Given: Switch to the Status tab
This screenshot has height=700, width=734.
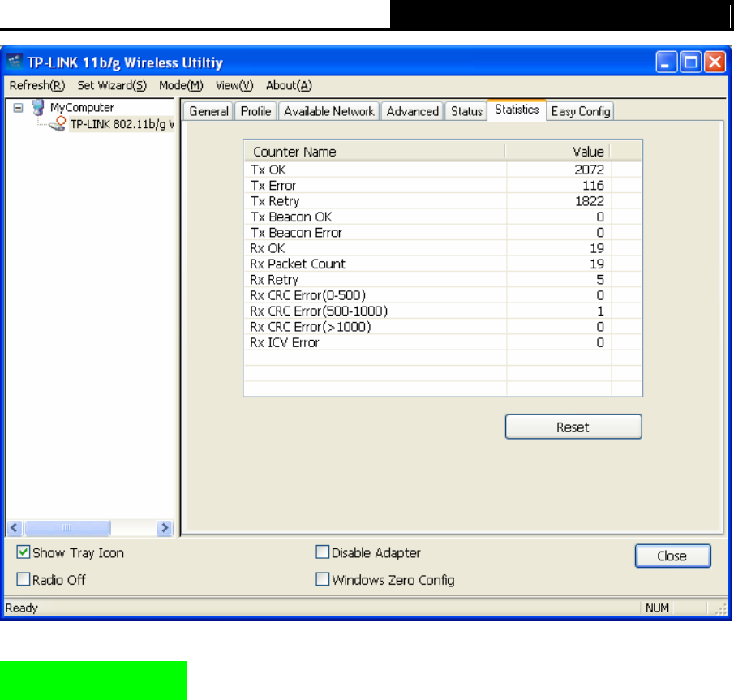Looking at the screenshot, I should pos(466,111).
